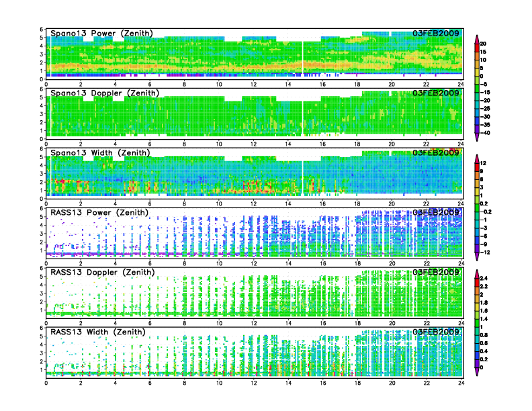Click the "-40" label on the top colorbar
The height and width of the screenshot is (411, 532).
485,133
